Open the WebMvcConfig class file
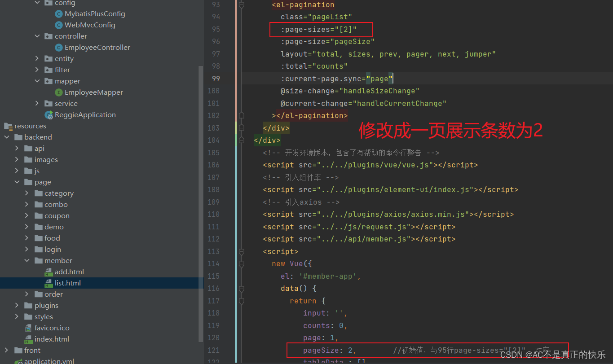 [90, 25]
